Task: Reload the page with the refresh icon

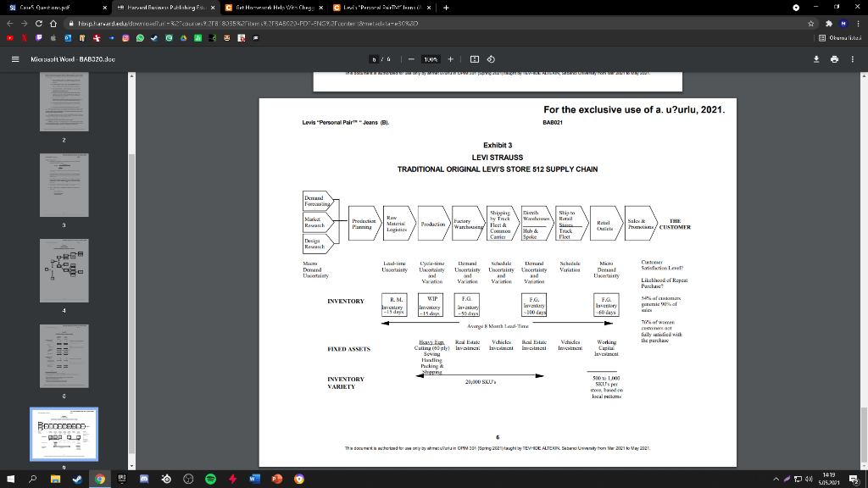Action: tap(39, 24)
